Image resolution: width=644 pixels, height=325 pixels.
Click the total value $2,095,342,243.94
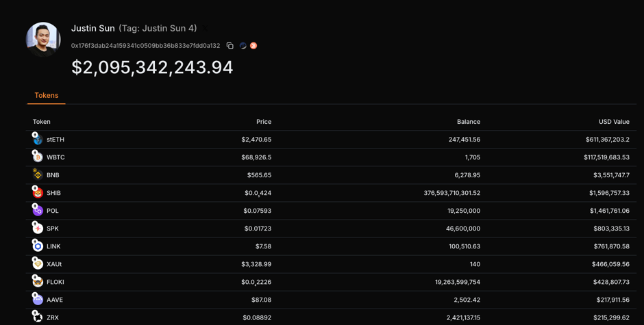tap(152, 67)
